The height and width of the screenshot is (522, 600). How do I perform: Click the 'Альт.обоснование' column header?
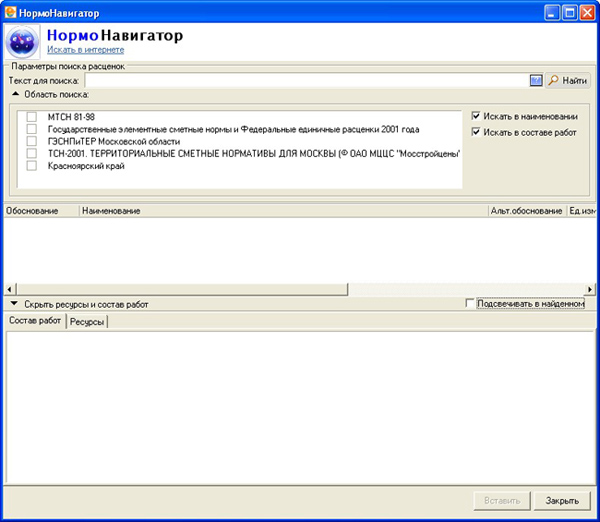pos(527,211)
